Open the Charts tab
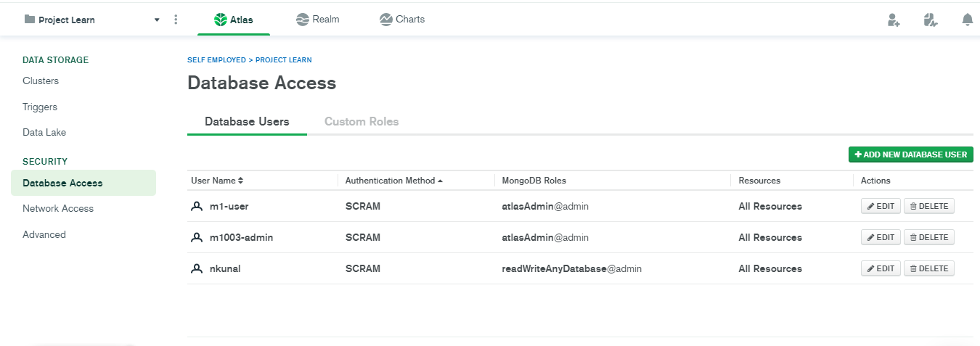Viewport: 980px width, 346px height. pos(402,20)
